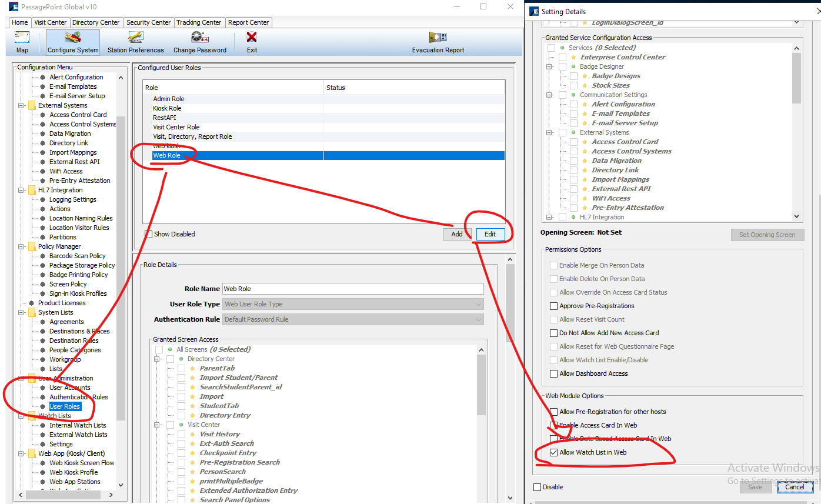
Task: Click the star icon beside Directory Entry
Action: tap(193, 415)
